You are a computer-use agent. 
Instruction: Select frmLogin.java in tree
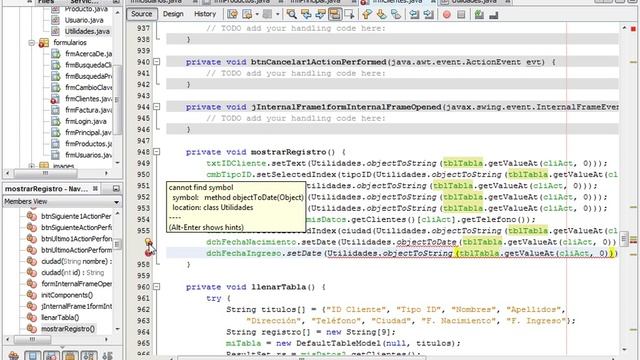pos(86,121)
